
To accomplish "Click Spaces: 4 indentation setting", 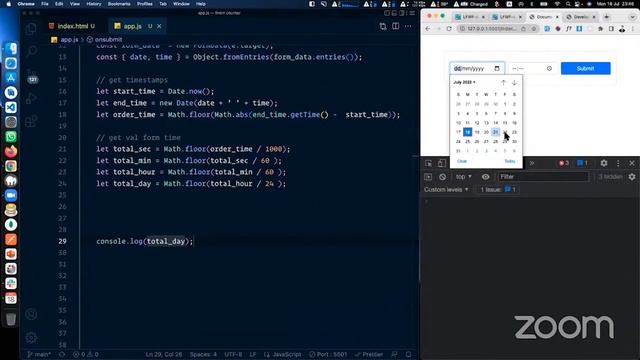I will [203, 354].
